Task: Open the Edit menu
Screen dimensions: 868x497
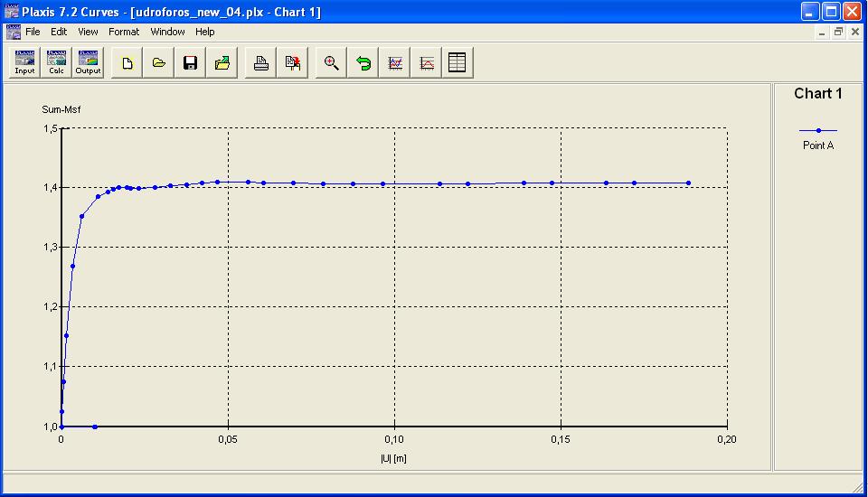Action: 59,32
